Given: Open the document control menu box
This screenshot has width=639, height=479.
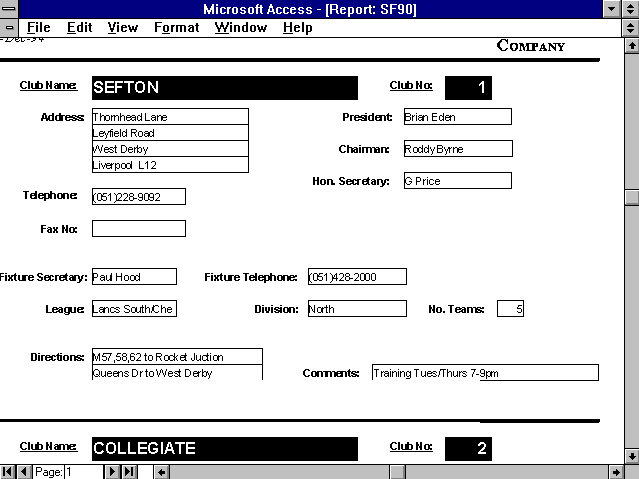Looking at the screenshot, I should [x=9, y=28].
